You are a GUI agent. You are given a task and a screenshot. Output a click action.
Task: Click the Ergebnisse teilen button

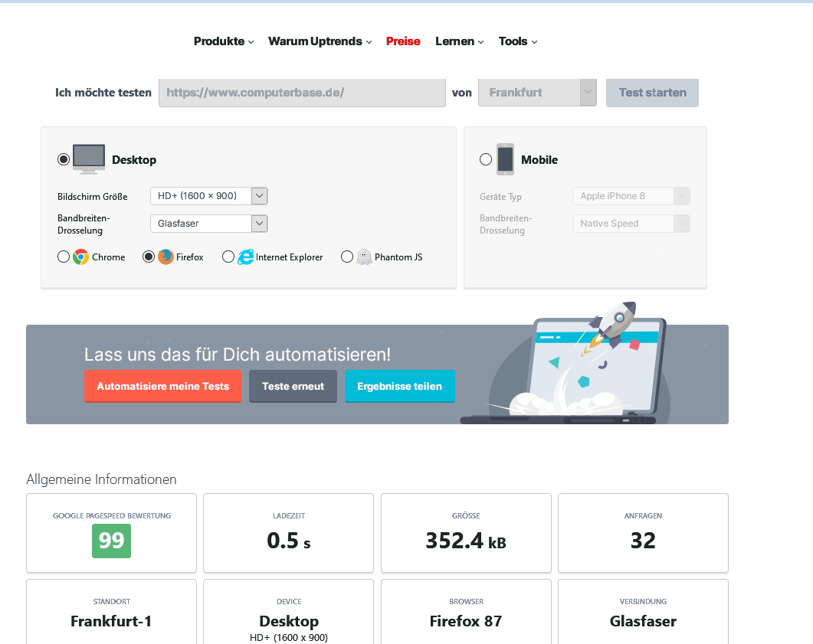click(400, 386)
